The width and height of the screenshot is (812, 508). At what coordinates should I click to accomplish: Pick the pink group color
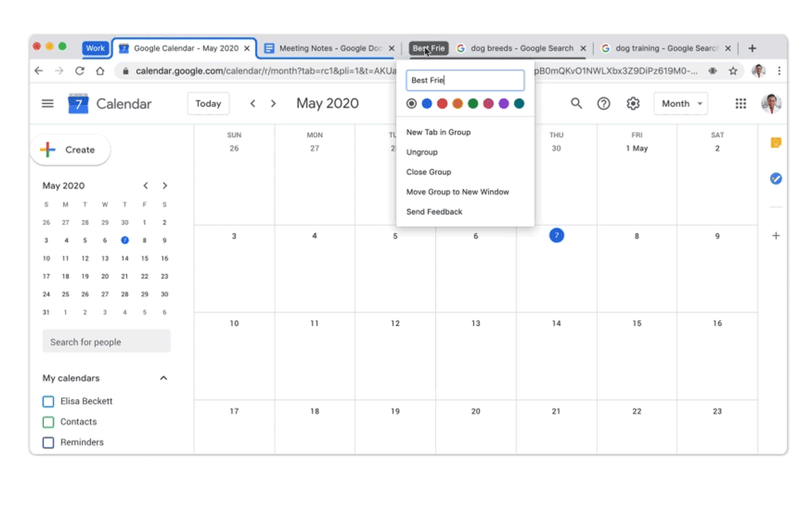488,104
